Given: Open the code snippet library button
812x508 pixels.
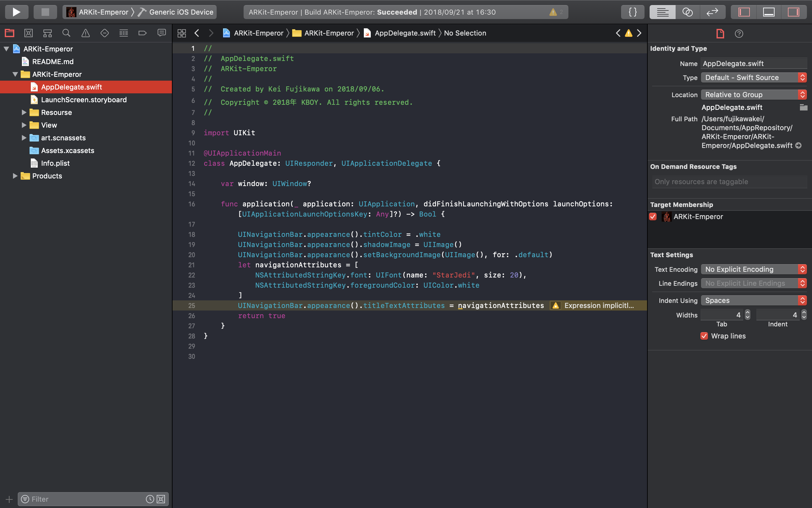Looking at the screenshot, I should tap(632, 12).
